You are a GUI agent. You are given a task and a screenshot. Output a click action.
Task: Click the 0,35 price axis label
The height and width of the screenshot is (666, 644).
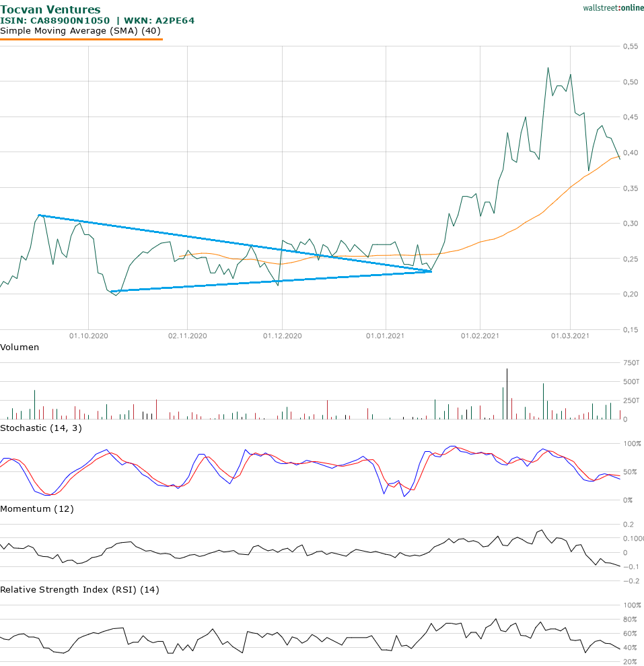pyautogui.click(x=631, y=188)
